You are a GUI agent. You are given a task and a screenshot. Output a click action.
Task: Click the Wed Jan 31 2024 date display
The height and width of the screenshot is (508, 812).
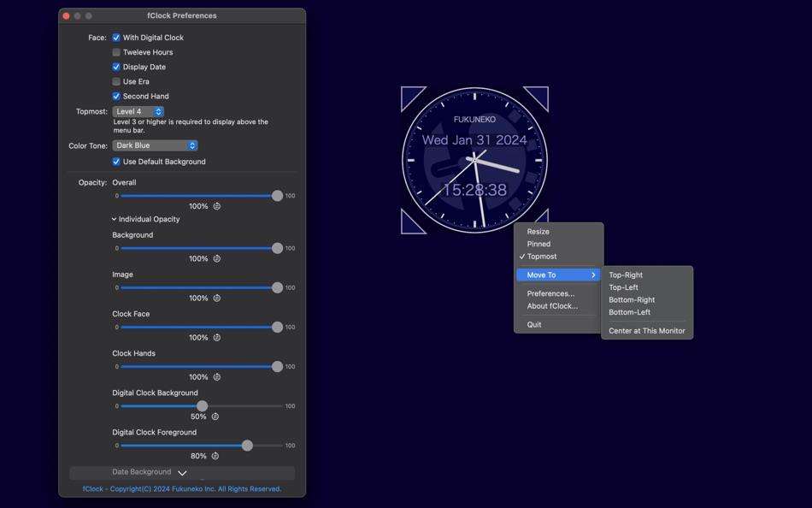click(475, 140)
